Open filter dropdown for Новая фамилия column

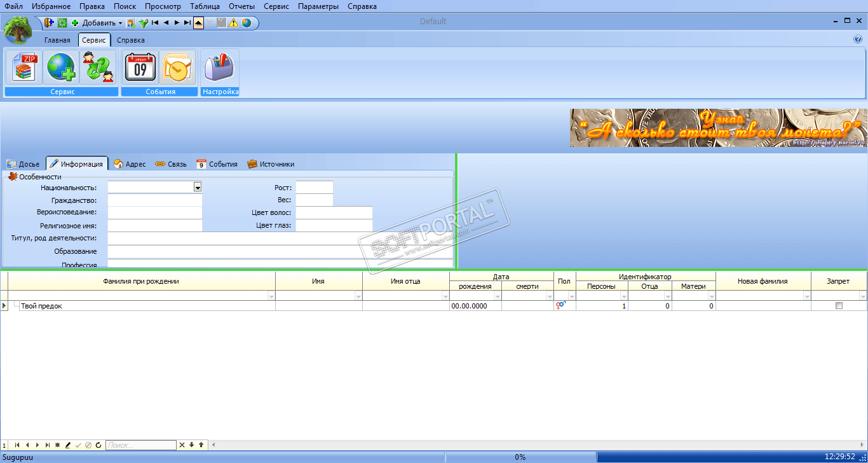807,296
